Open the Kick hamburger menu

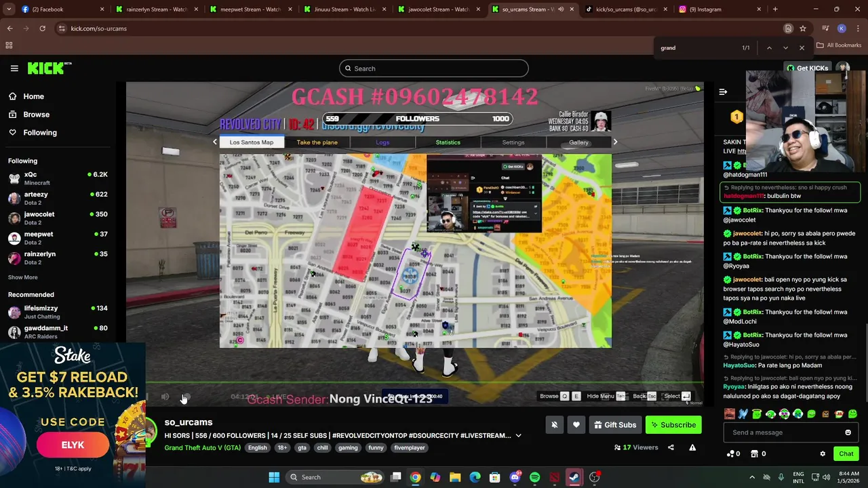14,68
